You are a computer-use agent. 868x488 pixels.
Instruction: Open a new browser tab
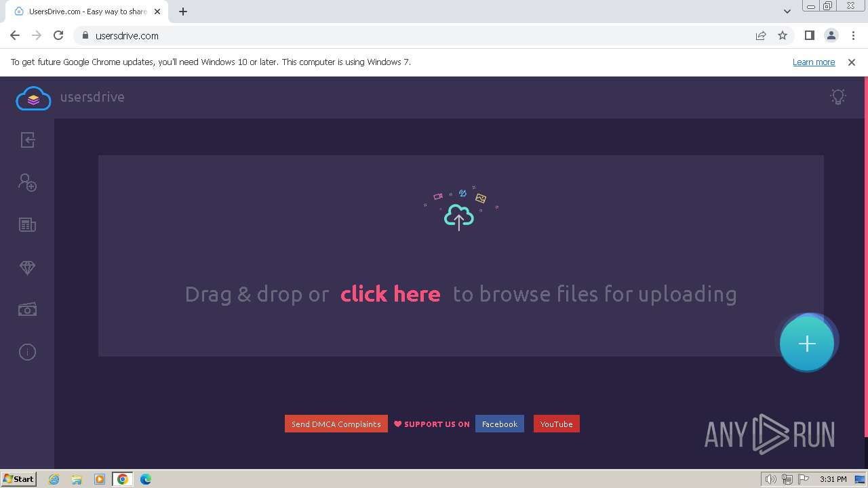click(183, 11)
